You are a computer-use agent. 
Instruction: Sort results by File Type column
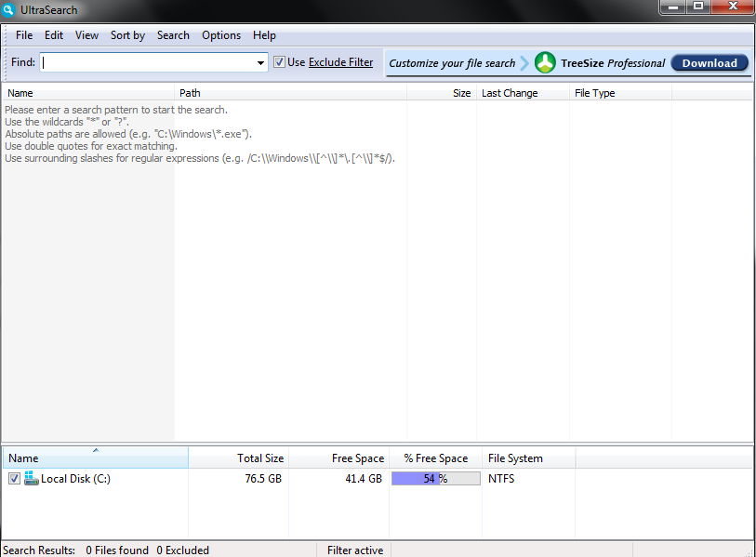click(620, 93)
